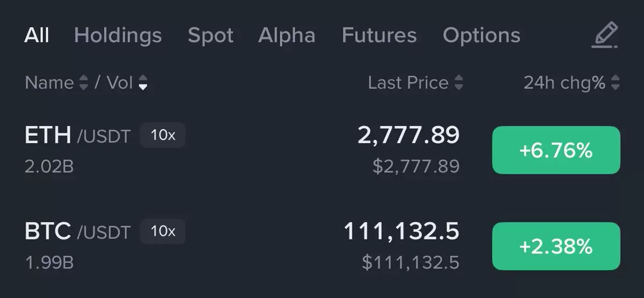644x298 pixels.
Task: Sort list by 24h chg% header
Action: tap(565, 83)
